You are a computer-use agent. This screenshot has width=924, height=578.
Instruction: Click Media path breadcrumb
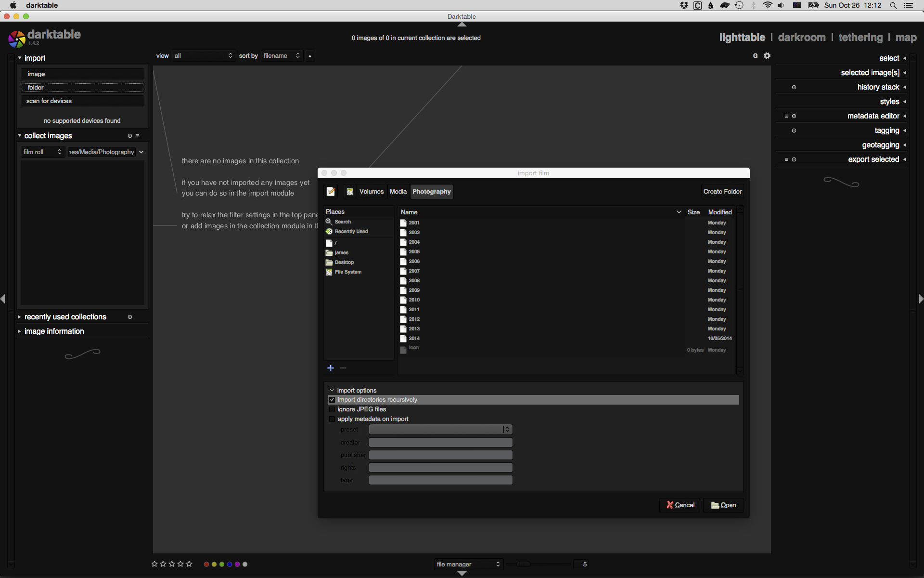pos(398,192)
